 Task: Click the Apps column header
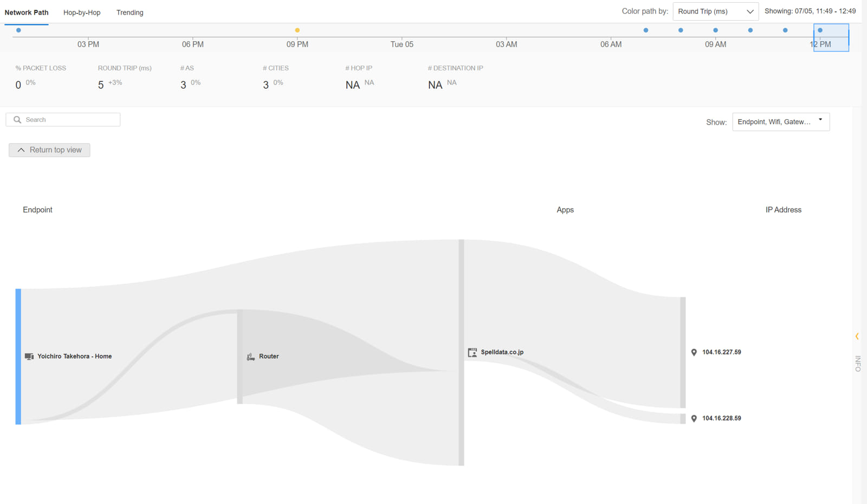point(565,210)
